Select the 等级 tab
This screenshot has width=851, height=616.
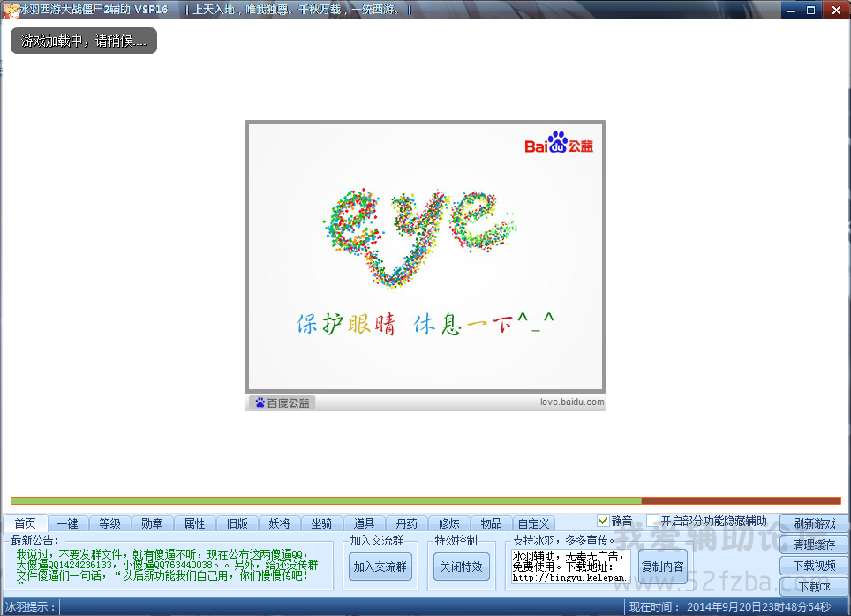point(109,523)
